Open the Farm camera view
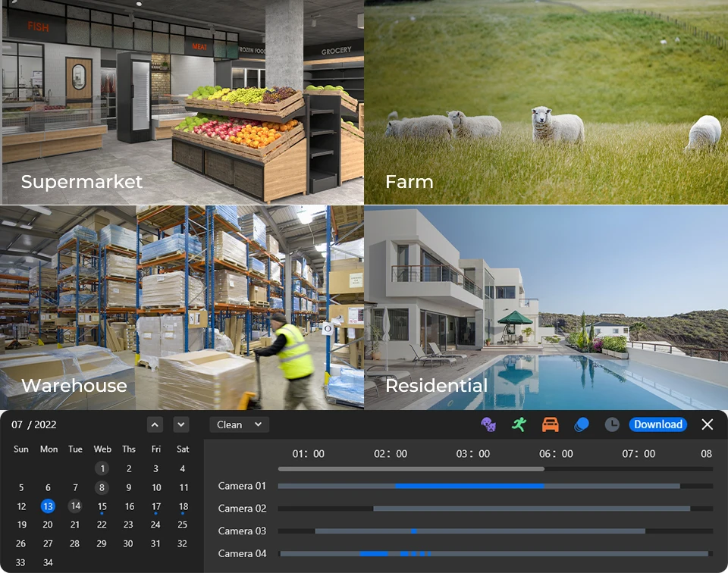728x573 pixels. click(546, 102)
